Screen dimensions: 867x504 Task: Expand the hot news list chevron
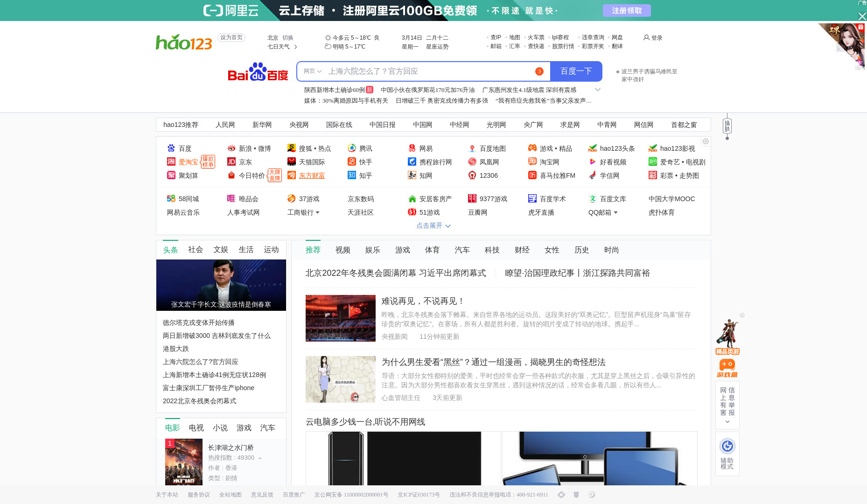[597, 90]
